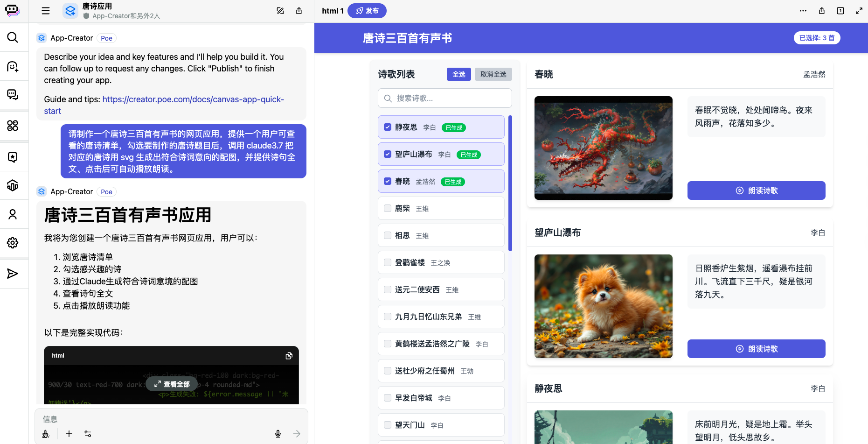The height and width of the screenshot is (444, 868).
Task: Click the 诗歌列表 heading
Action: point(396,74)
